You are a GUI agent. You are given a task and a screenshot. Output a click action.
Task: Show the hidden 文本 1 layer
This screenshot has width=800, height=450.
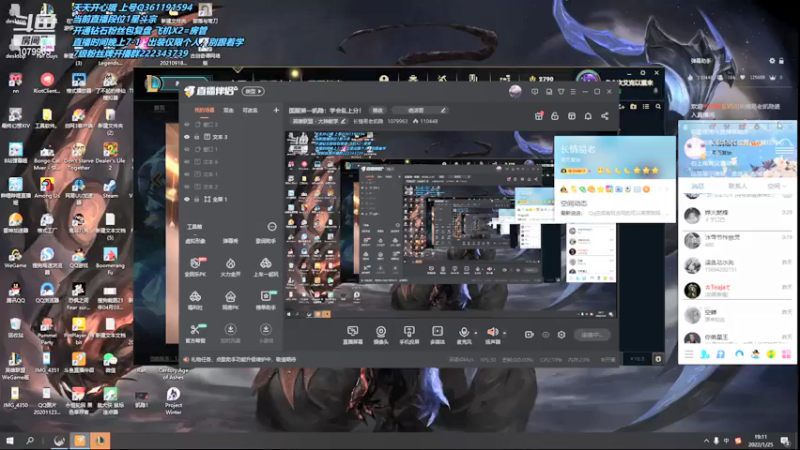click(x=187, y=174)
